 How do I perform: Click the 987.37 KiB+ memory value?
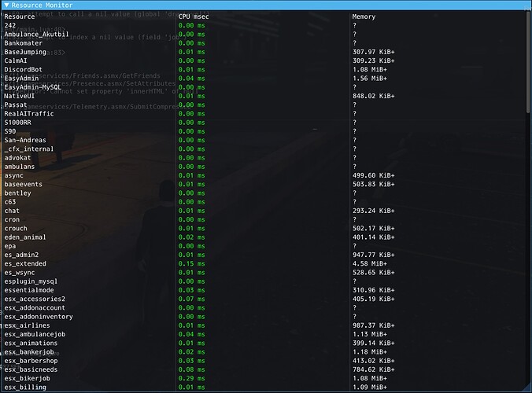click(x=374, y=325)
